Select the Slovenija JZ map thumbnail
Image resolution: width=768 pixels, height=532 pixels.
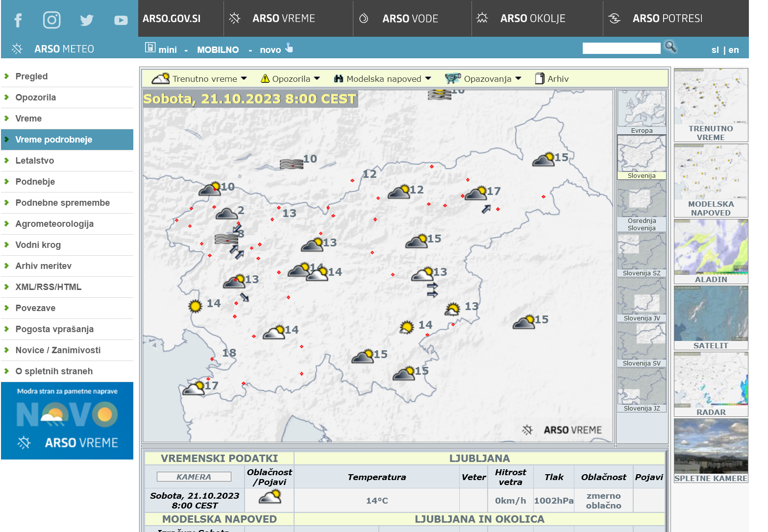coord(642,390)
